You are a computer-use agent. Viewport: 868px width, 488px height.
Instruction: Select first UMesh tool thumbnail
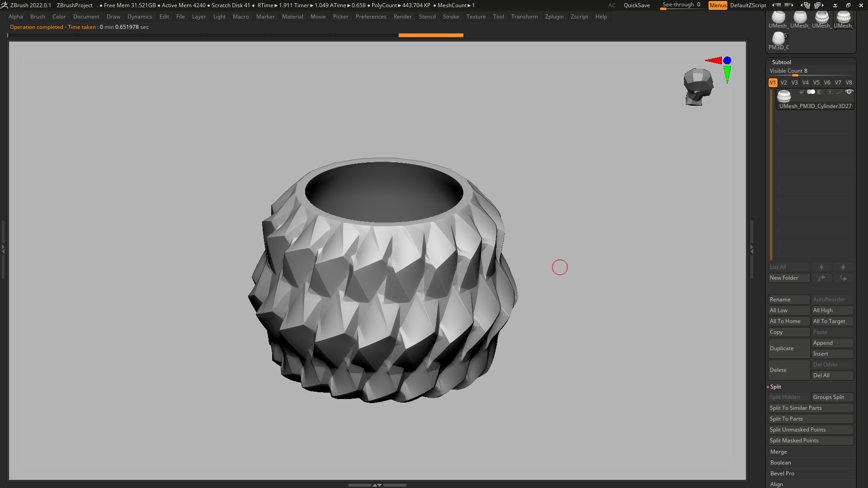778,20
